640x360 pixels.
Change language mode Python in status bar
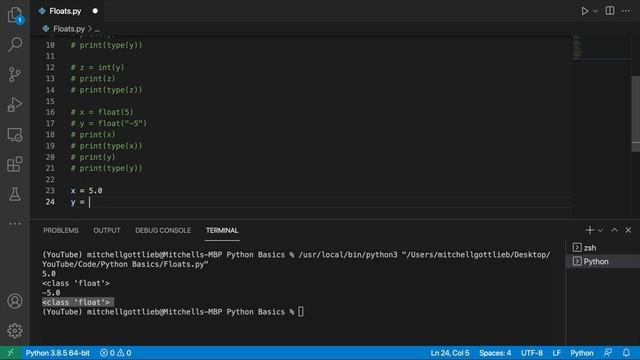(x=582, y=353)
